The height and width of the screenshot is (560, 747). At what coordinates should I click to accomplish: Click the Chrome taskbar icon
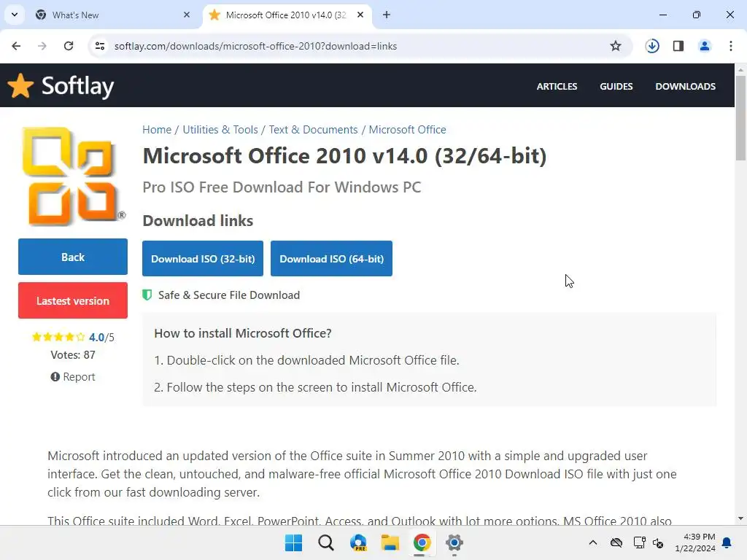[x=422, y=542]
